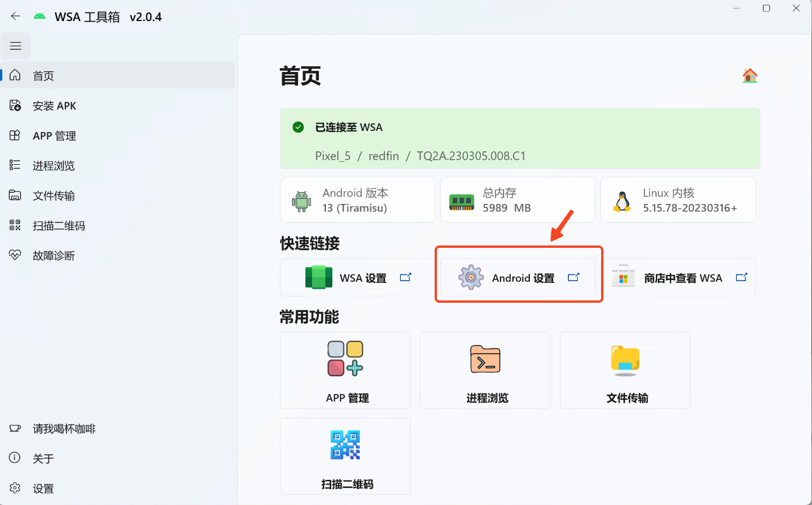Click the 文件传输 folder tile
Image resolution: width=812 pixels, height=505 pixels.
pyautogui.click(x=625, y=370)
